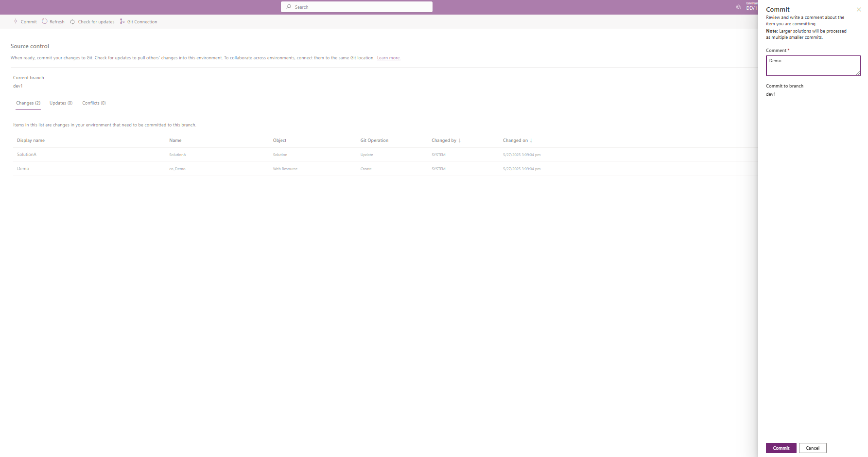
Task: Click the Display name column header
Action: (31, 141)
